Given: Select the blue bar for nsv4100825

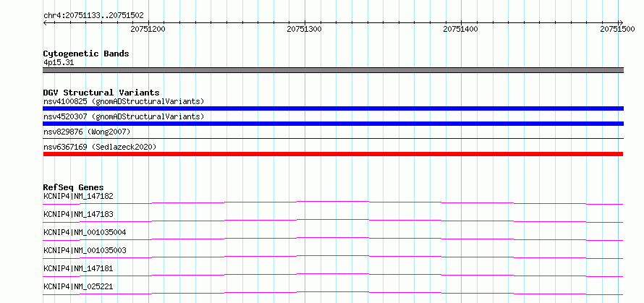Looking at the screenshot, I should tap(333, 108).
